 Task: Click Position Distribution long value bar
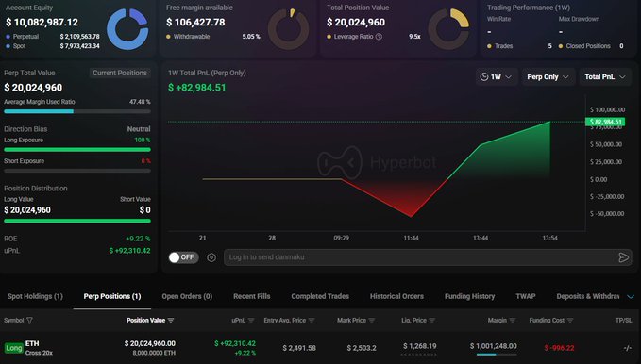point(77,221)
